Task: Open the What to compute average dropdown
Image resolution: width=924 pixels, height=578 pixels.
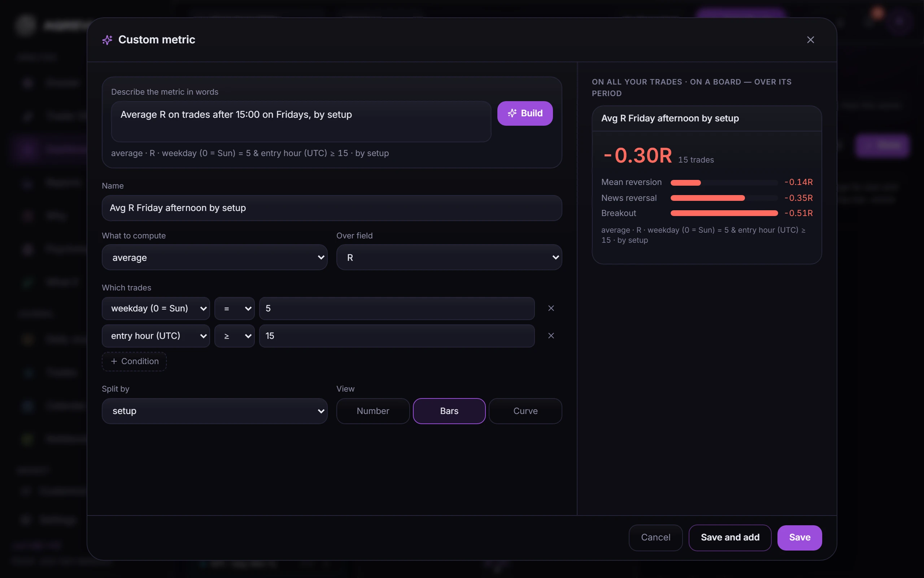Action: pos(215,257)
